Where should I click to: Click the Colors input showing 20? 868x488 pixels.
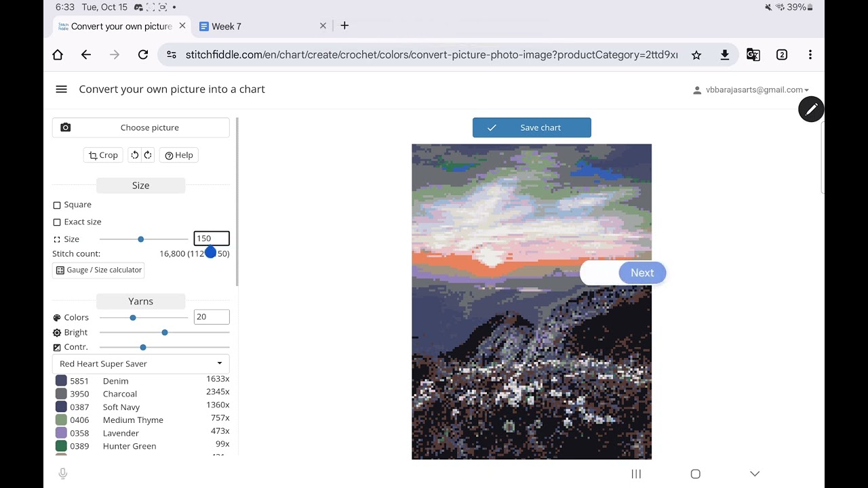[212, 317]
